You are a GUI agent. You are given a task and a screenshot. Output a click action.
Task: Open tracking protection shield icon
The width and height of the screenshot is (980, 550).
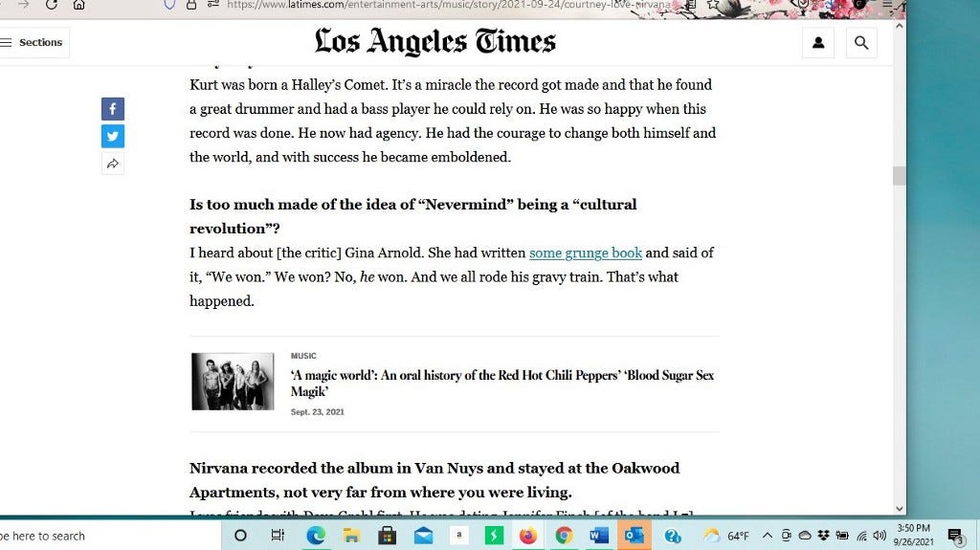[x=169, y=5]
